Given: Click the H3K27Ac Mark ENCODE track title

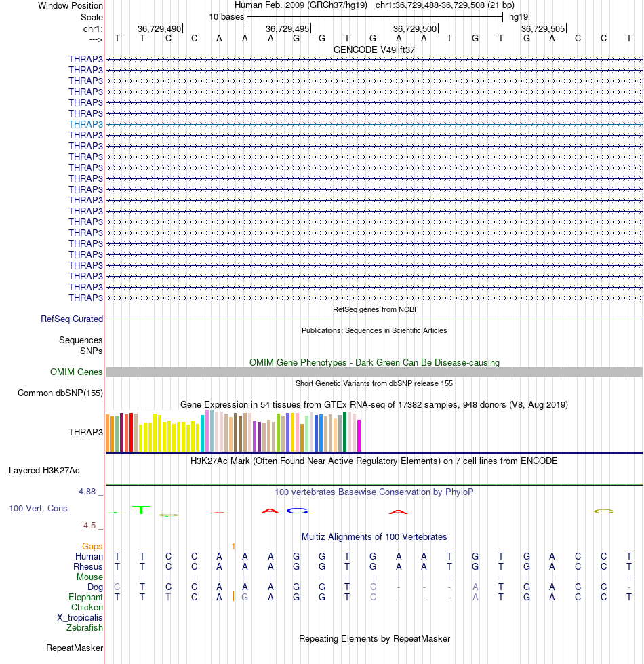Looking at the screenshot, I should point(374,461).
